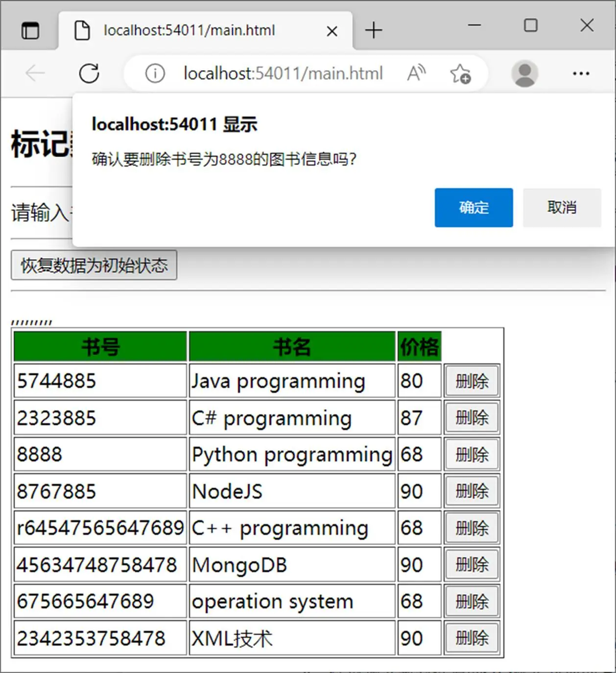The image size is (616, 673).
Task: Open Read aloud icon
Action: point(416,73)
